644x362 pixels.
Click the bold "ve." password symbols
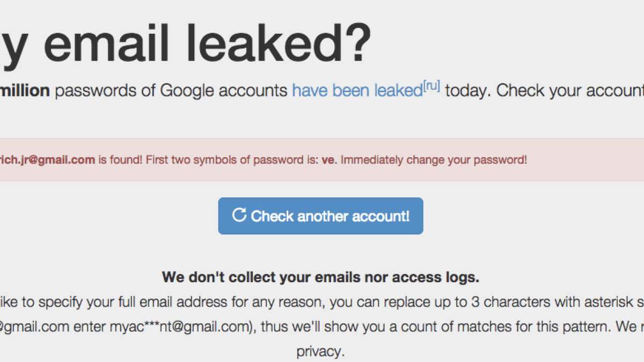click(x=329, y=160)
